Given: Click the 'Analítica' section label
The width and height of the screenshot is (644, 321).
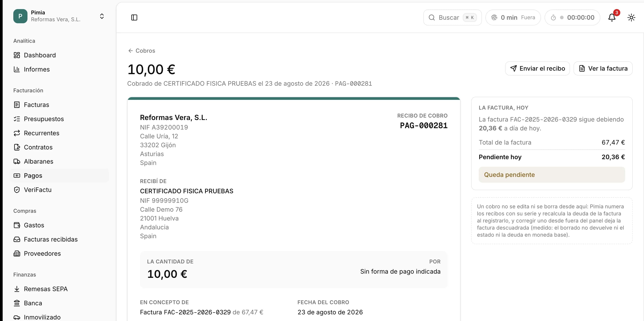Looking at the screenshot, I should point(24,41).
